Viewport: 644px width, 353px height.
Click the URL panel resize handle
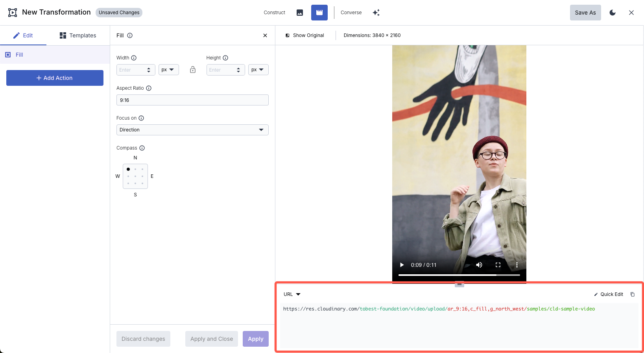pyautogui.click(x=459, y=284)
